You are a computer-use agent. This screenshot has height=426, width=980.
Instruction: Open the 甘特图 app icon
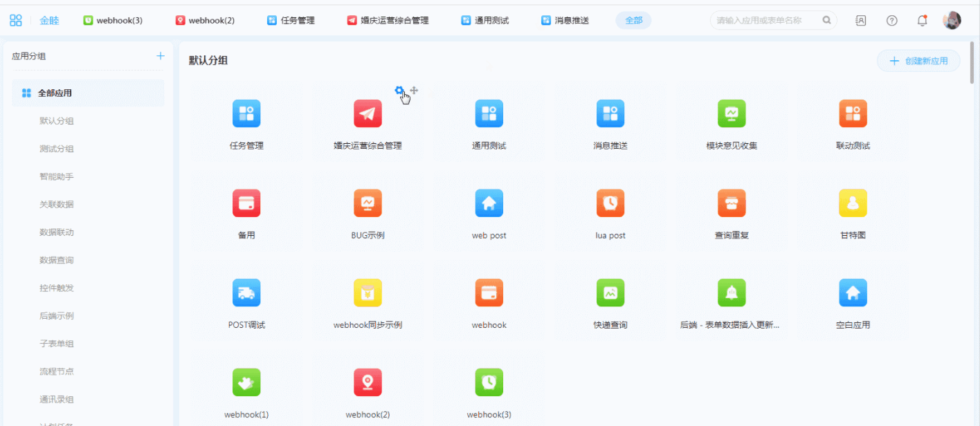[853, 203]
